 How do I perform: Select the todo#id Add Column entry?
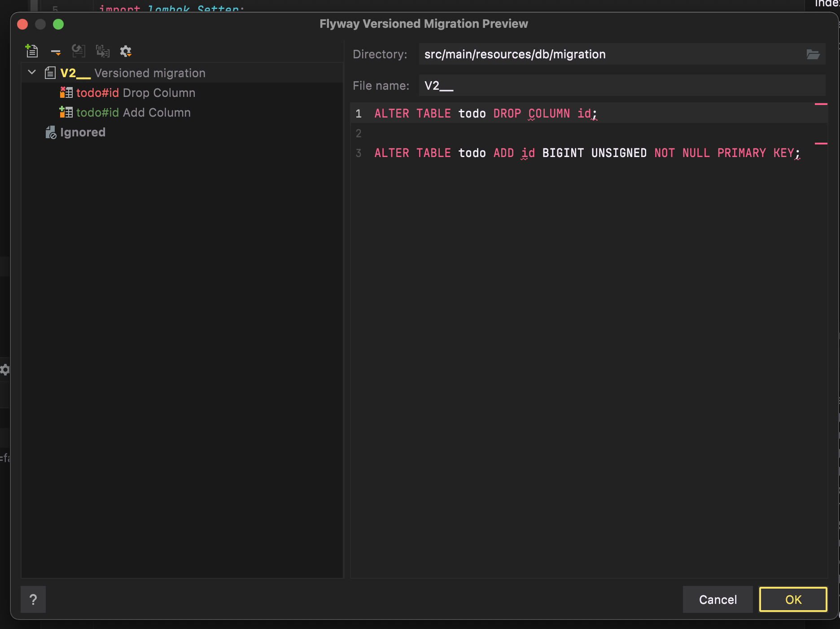click(182, 112)
